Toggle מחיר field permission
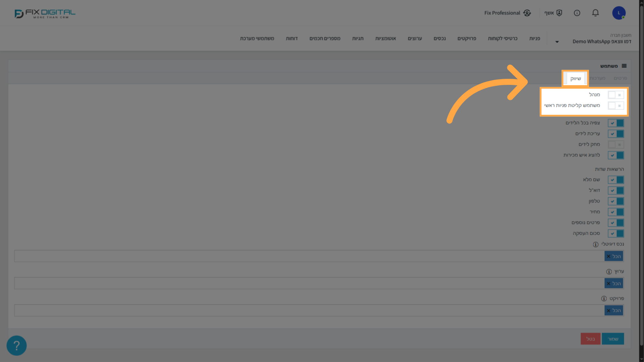 pos(616,212)
